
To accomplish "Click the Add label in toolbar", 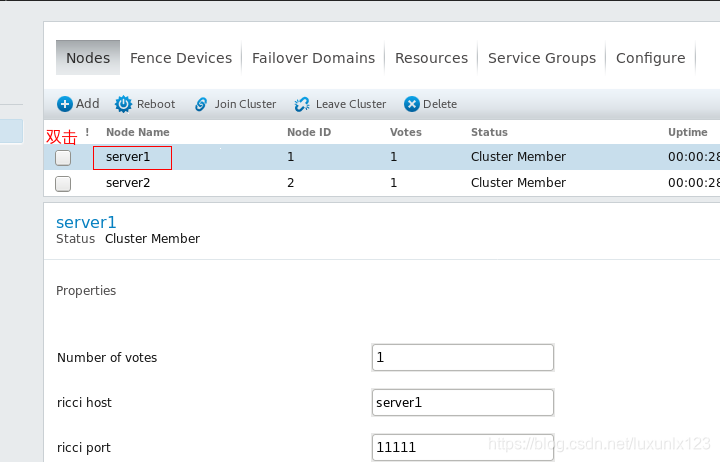I will [x=87, y=104].
